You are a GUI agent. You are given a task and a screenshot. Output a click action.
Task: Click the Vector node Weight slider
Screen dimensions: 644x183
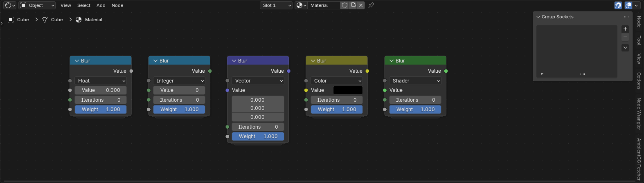258,136
